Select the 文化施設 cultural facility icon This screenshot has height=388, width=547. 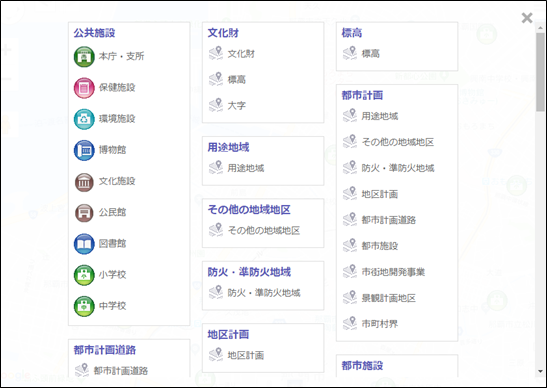click(x=84, y=181)
